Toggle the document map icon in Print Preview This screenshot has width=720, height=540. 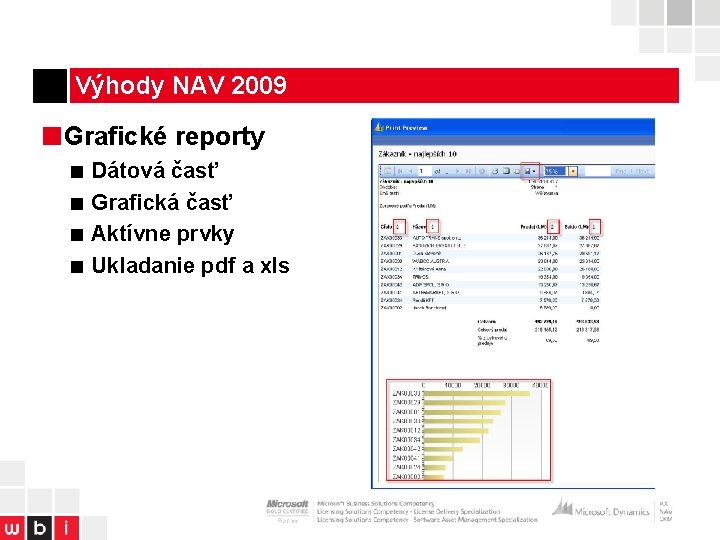tap(388, 171)
